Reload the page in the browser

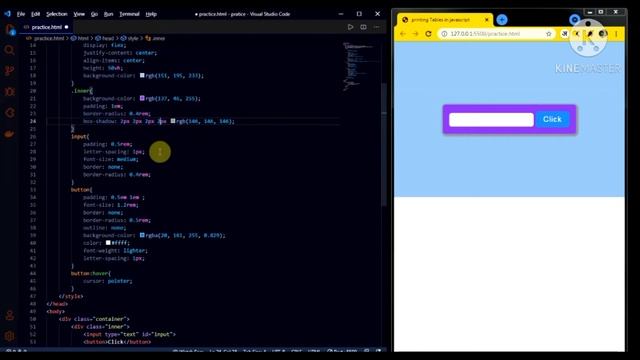point(428,34)
